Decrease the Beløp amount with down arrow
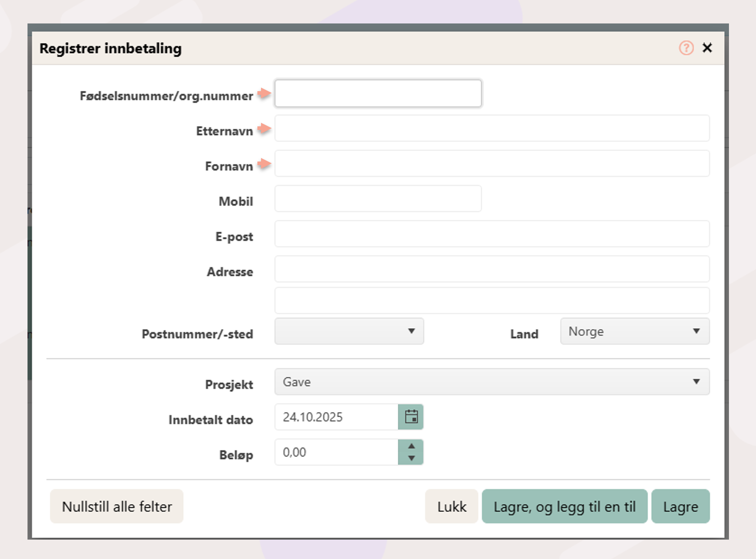 pyautogui.click(x=411, y=458)
